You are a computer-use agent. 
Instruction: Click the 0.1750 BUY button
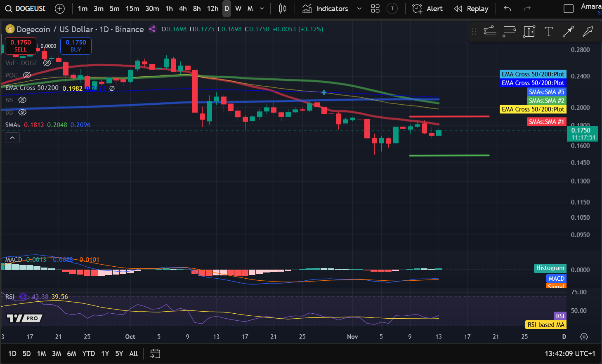point(76,46)
